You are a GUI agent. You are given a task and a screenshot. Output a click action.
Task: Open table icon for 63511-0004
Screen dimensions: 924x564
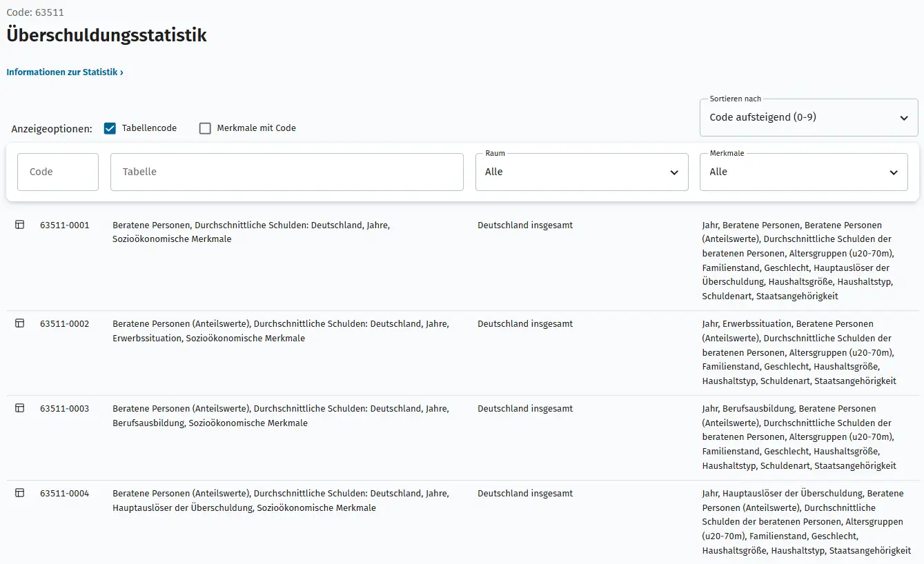[x=19, y=493]
